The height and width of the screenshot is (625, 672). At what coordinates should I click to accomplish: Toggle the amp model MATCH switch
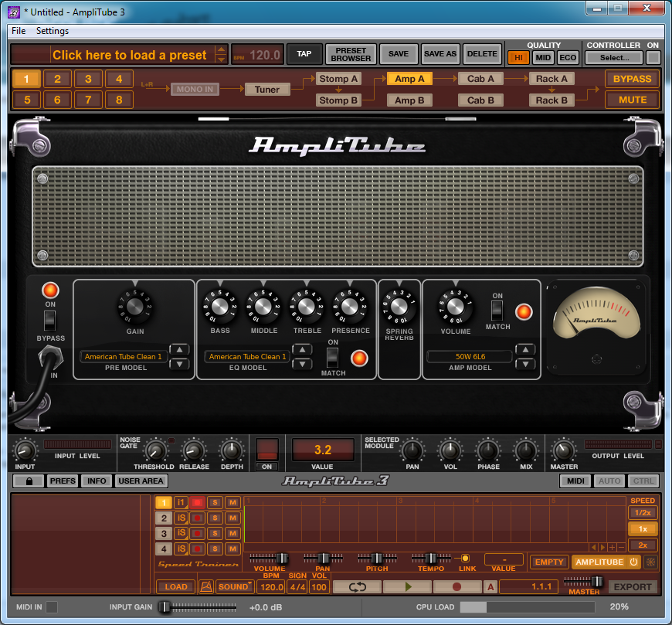pos(497,311)
